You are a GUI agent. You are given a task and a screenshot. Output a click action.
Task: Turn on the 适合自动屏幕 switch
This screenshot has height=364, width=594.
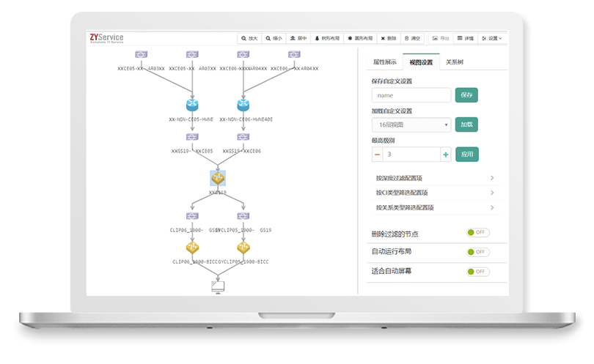click(x=477, y=271)
